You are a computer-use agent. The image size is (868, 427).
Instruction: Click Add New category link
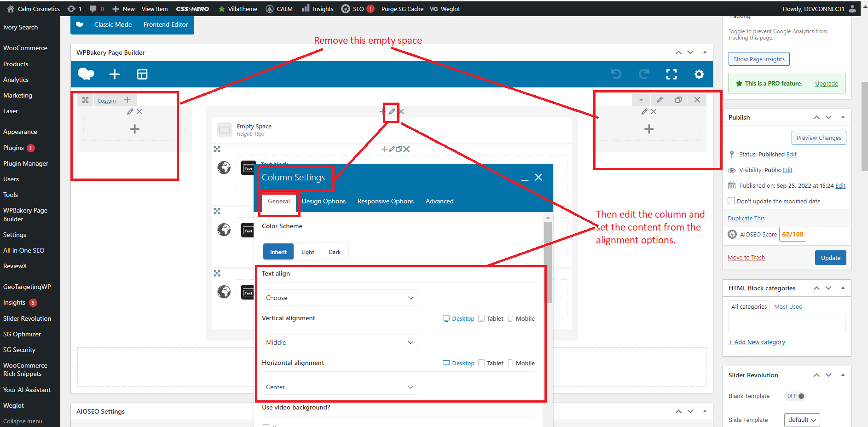pos(757,342)
